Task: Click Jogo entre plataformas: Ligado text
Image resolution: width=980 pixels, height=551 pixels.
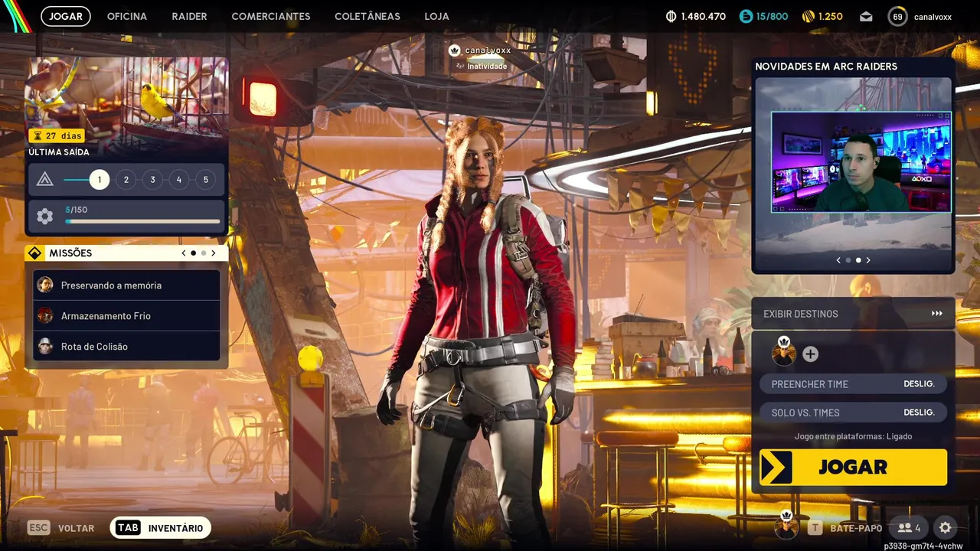Action: (853, 436)
